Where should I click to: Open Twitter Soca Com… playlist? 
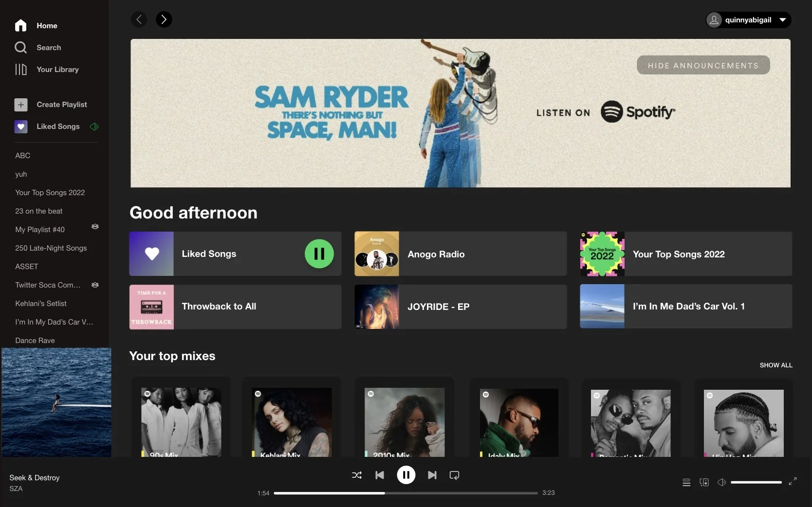48,285
